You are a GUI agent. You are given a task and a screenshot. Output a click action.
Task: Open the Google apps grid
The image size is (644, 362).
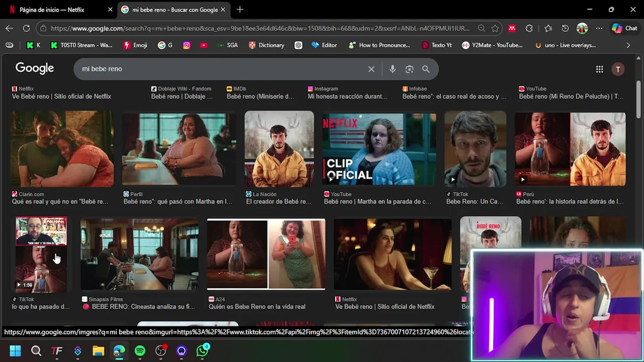pos(599,69)
